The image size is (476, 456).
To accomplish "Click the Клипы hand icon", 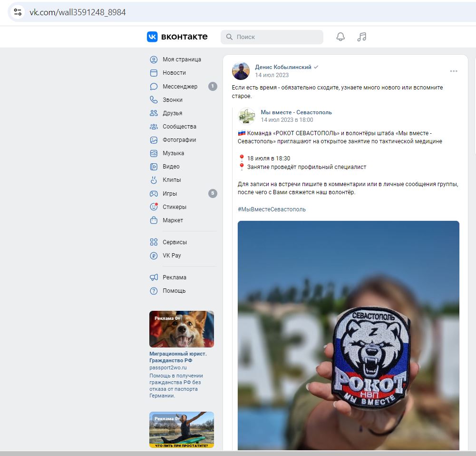I will click(154, 180).
